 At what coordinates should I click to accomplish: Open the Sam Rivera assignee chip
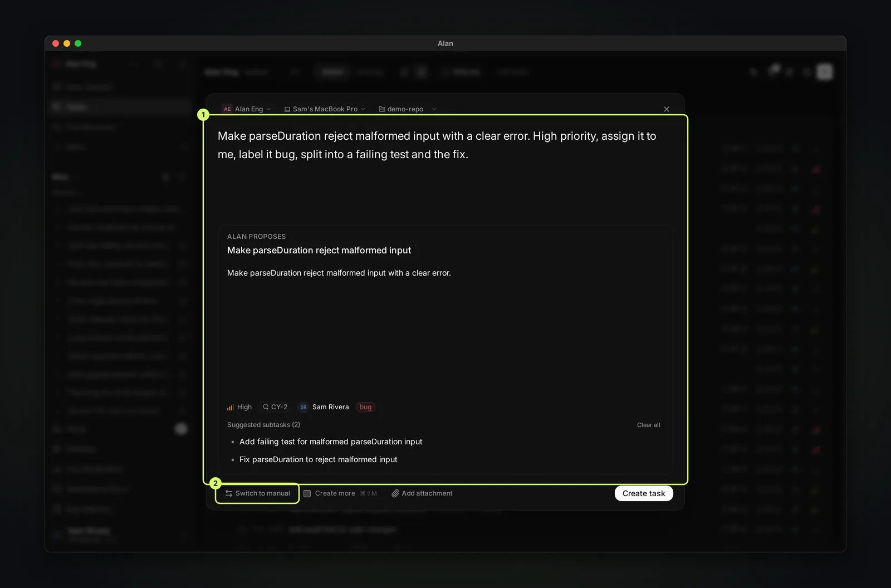tap(324, 407)
